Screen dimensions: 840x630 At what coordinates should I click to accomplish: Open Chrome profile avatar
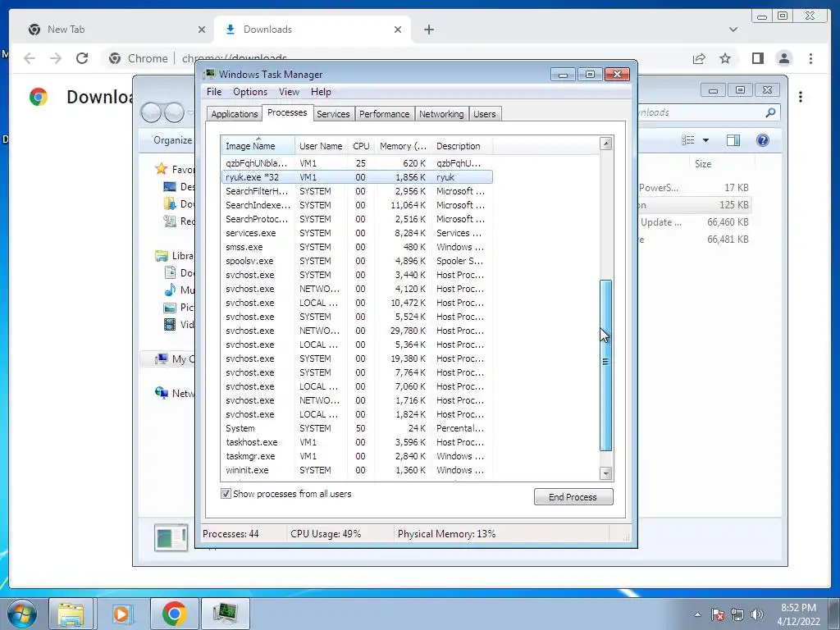(783, 58)
